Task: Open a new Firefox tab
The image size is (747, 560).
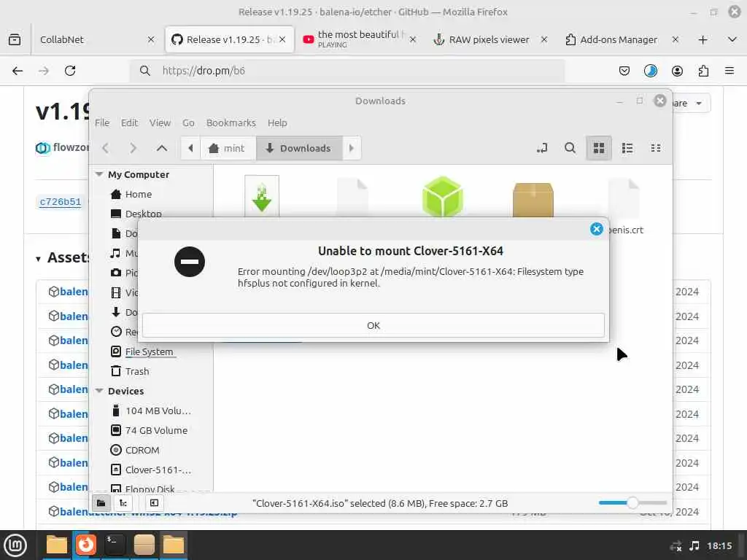Action: [703, 39]
